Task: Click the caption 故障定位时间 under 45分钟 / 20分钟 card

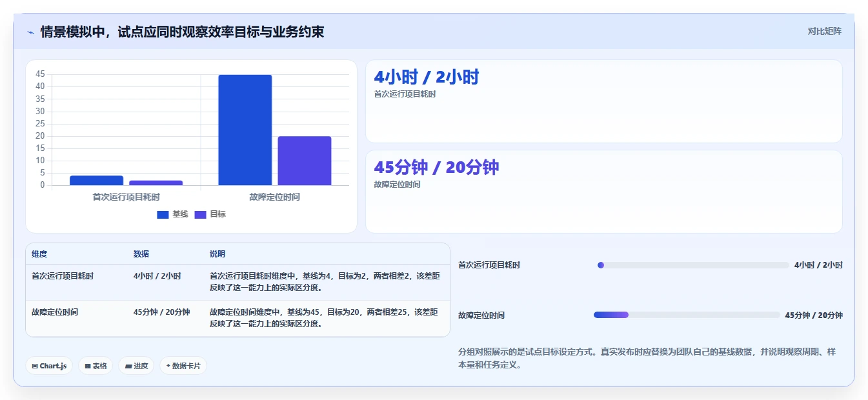Action: [x=398, y=185]
